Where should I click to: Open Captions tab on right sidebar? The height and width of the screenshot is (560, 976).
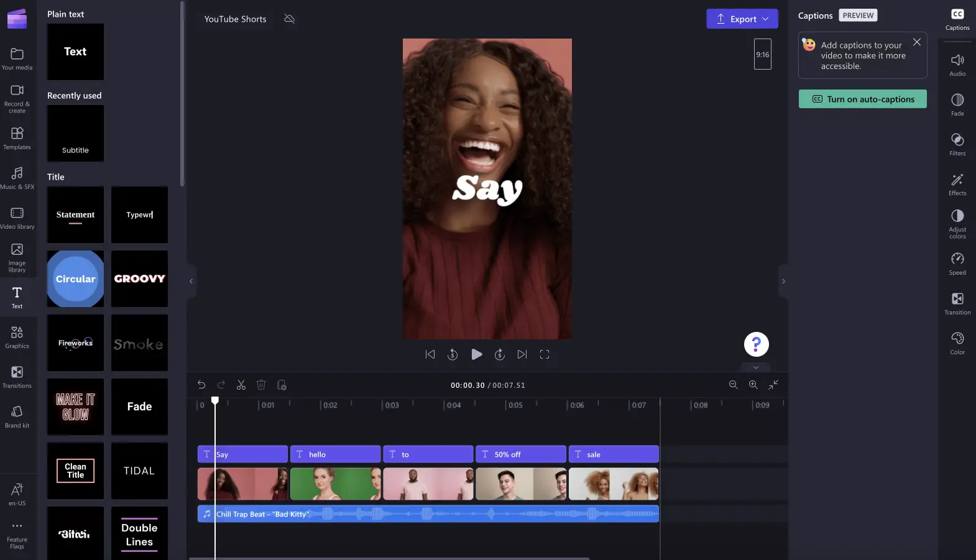pos(957,19)
